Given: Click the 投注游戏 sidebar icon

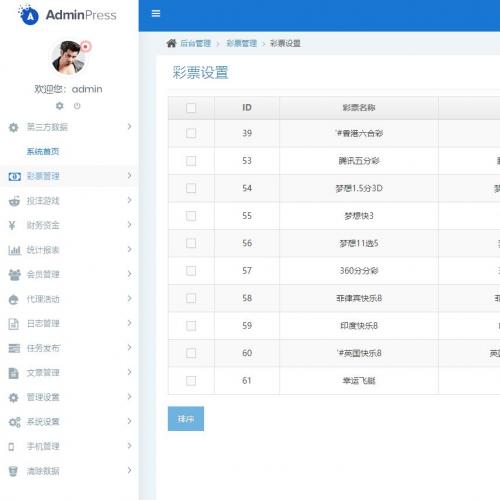Looking at the screenshot, I should 14,201.
